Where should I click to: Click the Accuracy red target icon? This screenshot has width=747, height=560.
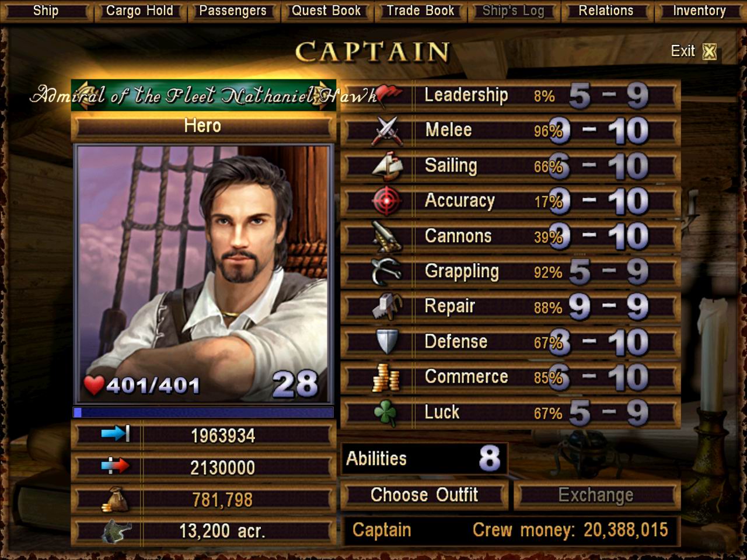386,201
